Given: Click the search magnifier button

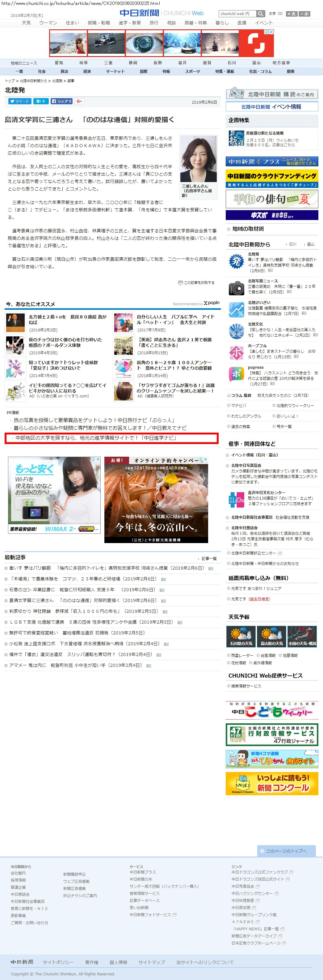Looking at the screenshot, I should pos(261,14).
